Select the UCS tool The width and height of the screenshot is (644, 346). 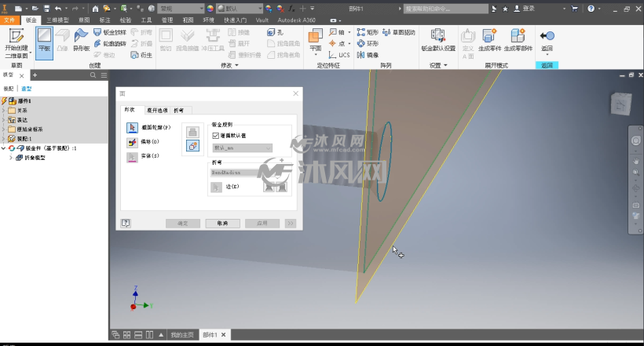pyautogui.click(x=339, y=55)
